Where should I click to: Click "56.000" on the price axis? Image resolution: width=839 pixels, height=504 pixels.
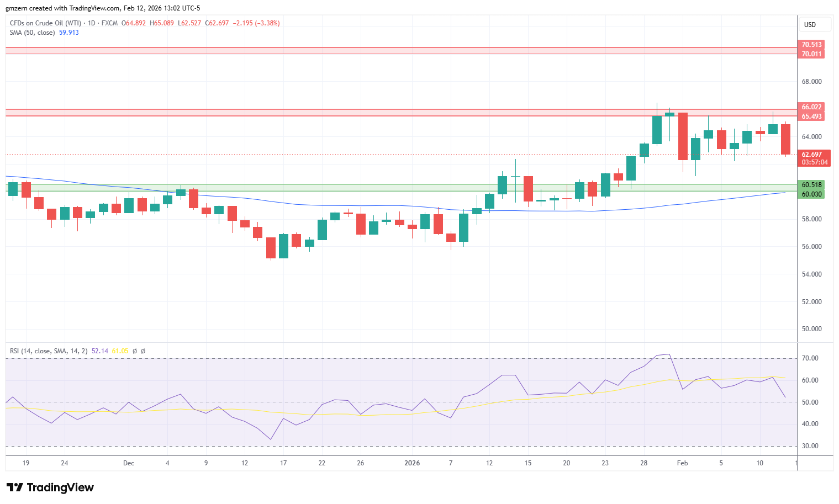tap(811, 247)
